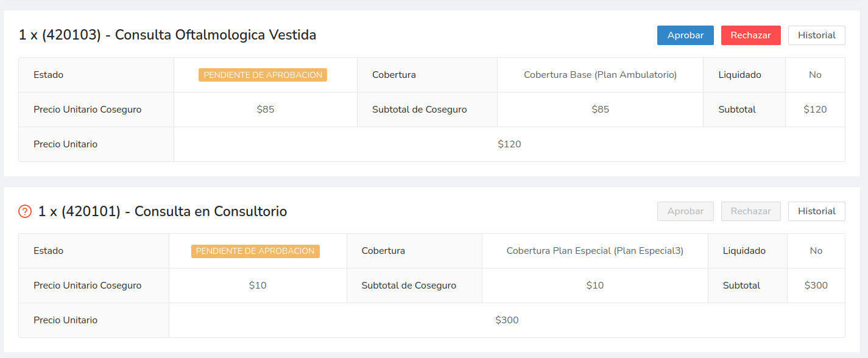Click the Estado label in the Consulta Oftalmologica table
Image resolution: width=868 pixels, height=358 pixels.
(x=49, y=75)
